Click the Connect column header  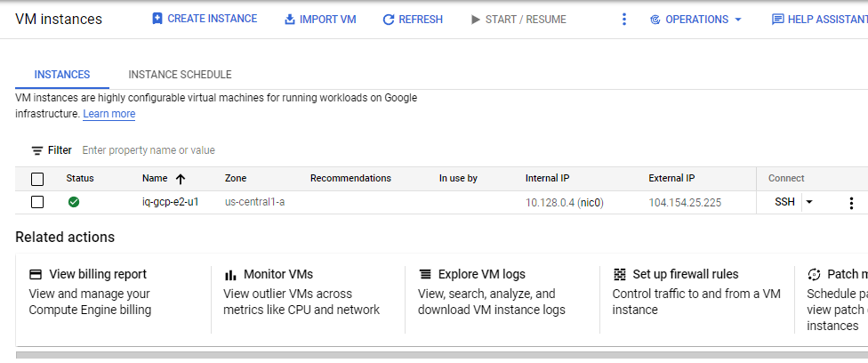[786, 179]
